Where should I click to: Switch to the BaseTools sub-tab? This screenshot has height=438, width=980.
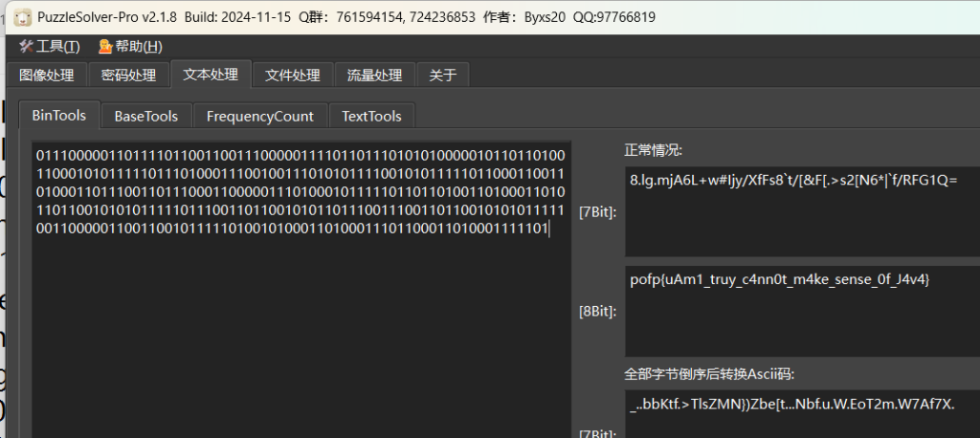click(146, 117)
